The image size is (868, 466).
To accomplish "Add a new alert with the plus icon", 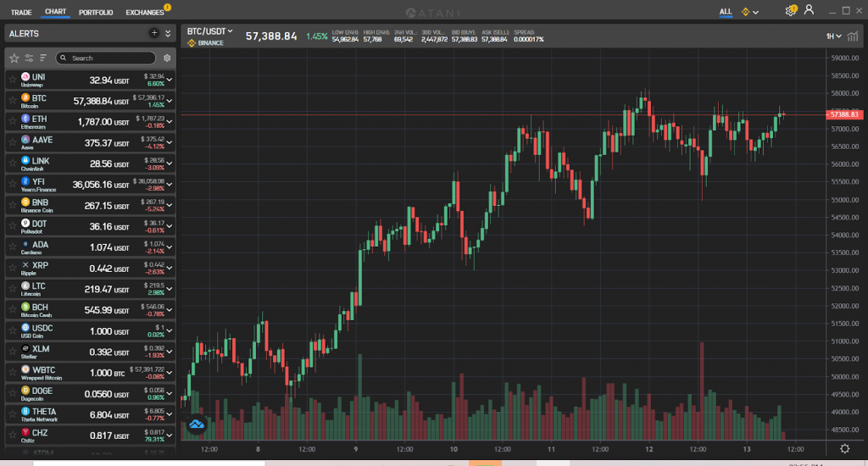I will point(154,33).
